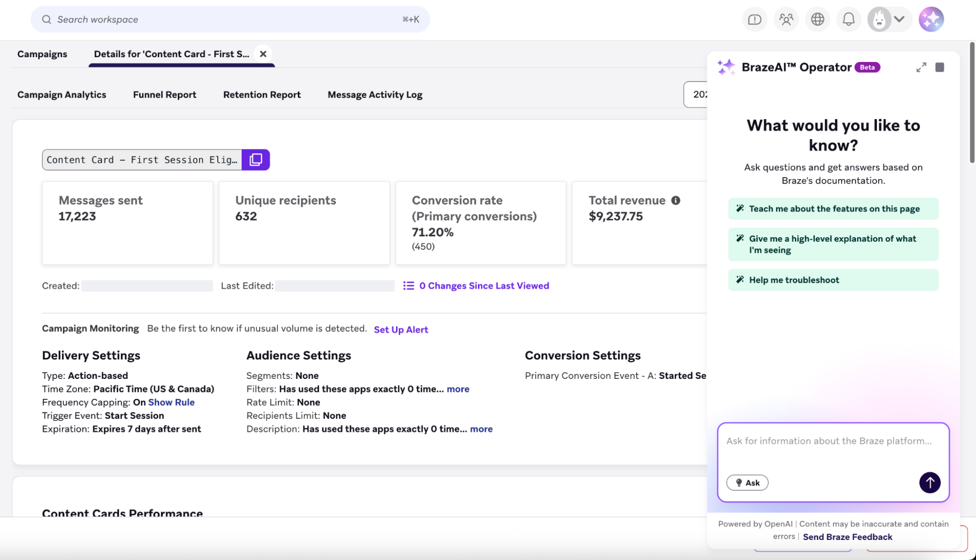Copy the campaign name to clipboard
This screenshot has height=560, width=976.
[x=255, y=160]
